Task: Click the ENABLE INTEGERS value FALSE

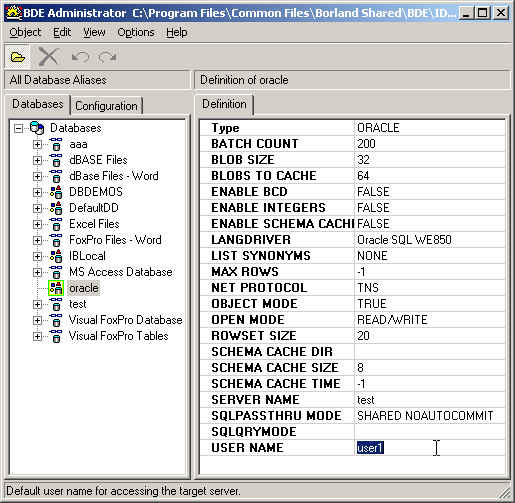Action: click(x=373, y=208)
